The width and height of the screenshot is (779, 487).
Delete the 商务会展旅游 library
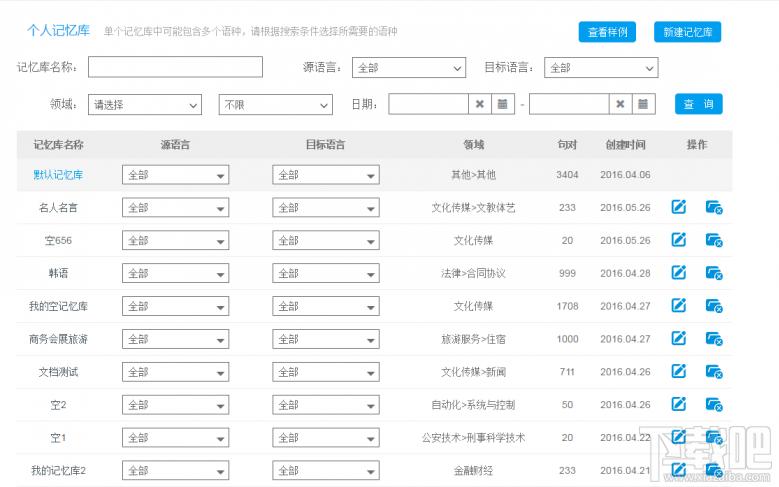coord(714,338)
